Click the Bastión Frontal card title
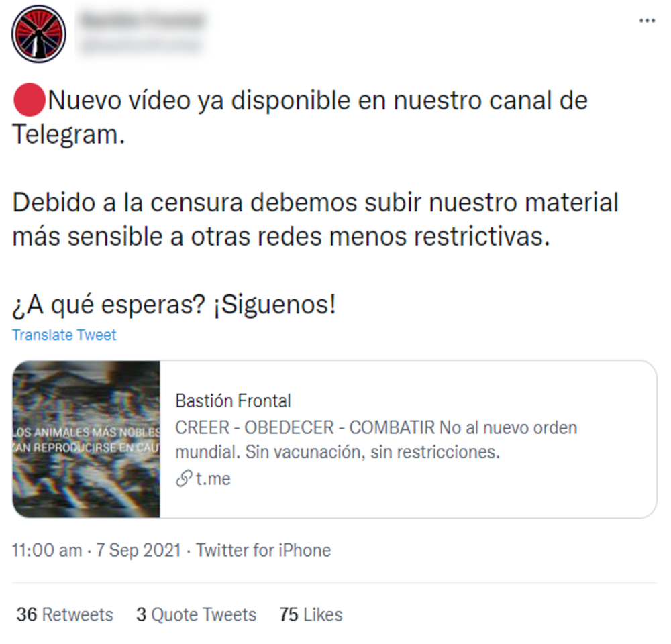Screen dimensions: 671x644 234,401
